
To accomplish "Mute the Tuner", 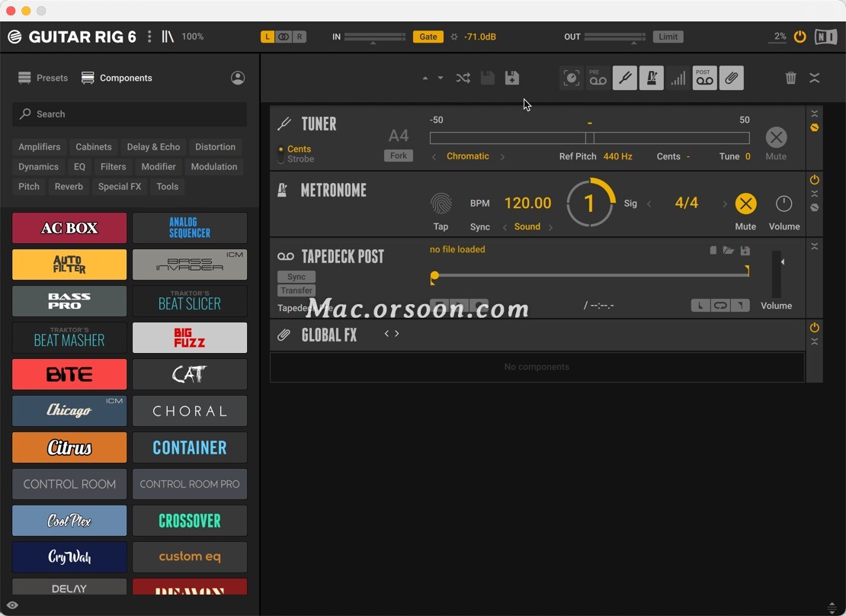I will click(x=776, y=137).
